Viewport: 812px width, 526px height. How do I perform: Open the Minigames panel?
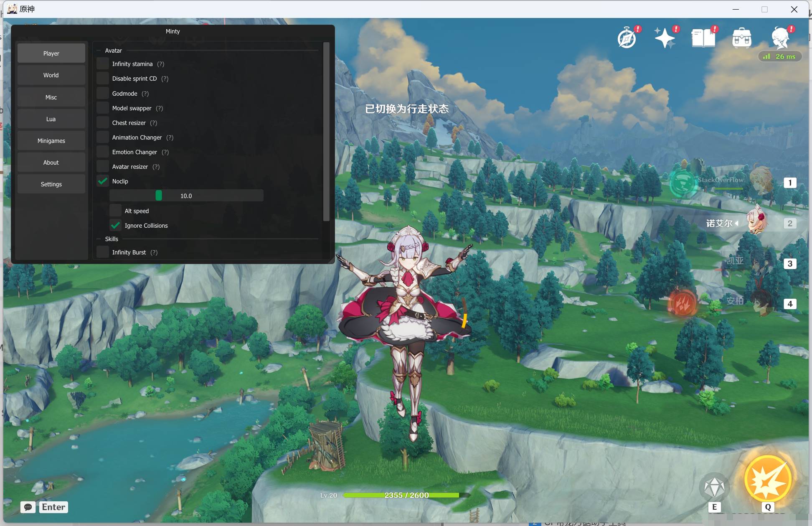point(51,140)
